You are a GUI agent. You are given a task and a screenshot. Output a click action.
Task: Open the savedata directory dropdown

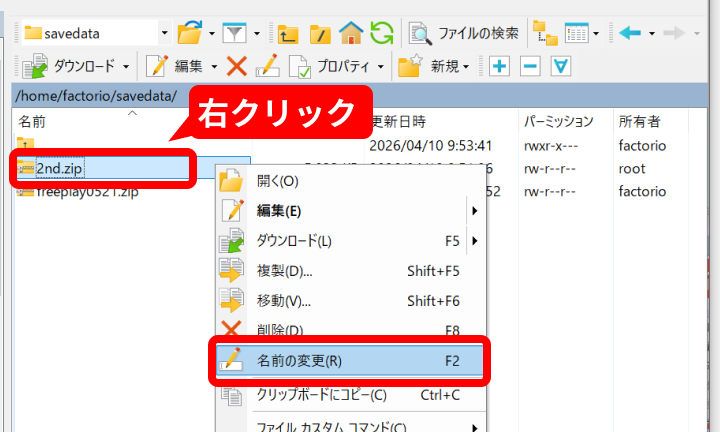163,33
